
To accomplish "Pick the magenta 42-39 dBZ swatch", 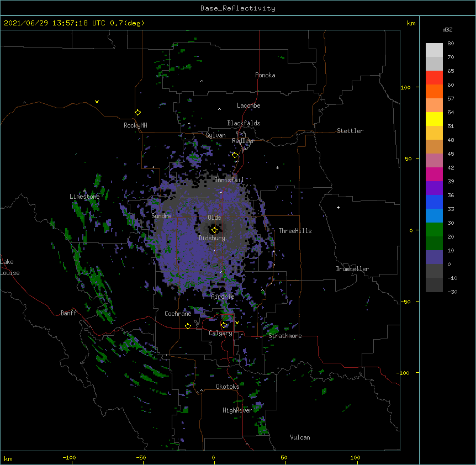I will pos(434,174).
